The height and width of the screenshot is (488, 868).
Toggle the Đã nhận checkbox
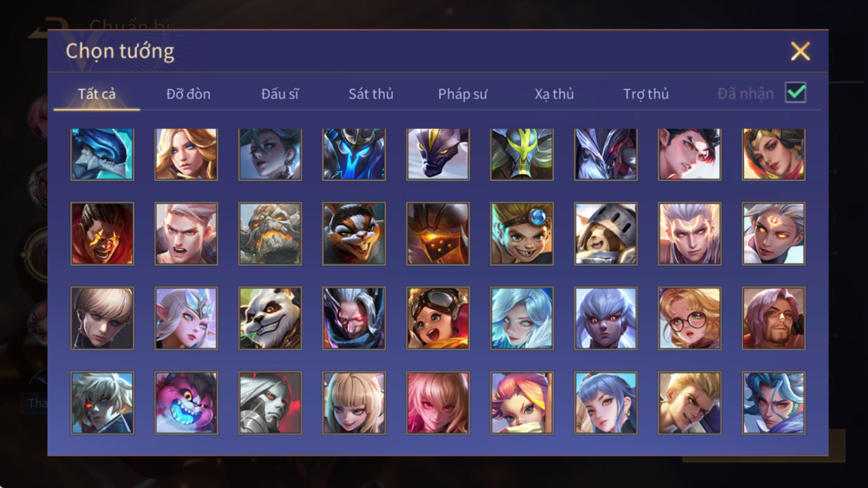coord(795,92)
